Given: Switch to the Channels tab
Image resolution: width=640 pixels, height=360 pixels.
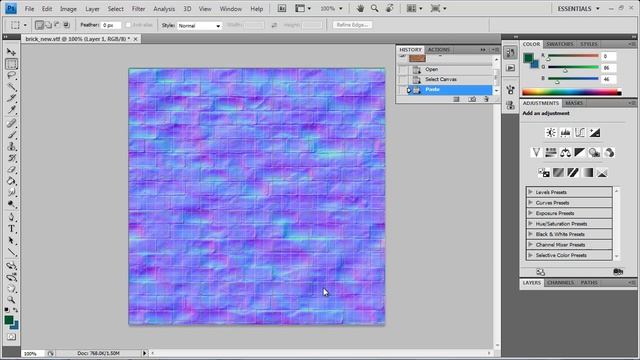Looking at the screenshot, I should (x=560, y=282).
